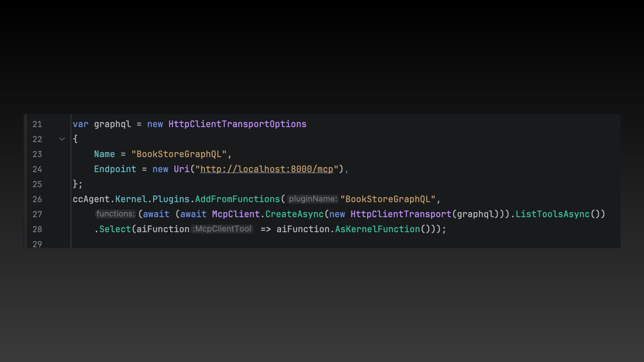Viewport: 644px width, 362px height.
Task: Click the Select method on line 28
Action: tap(115, 229)
